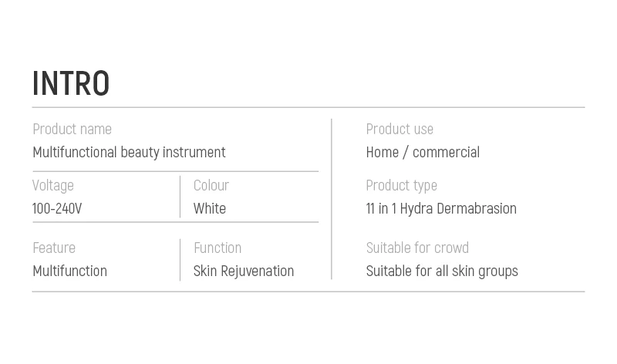
Task: Select the 'Colour' label
Action: (211, 185)
